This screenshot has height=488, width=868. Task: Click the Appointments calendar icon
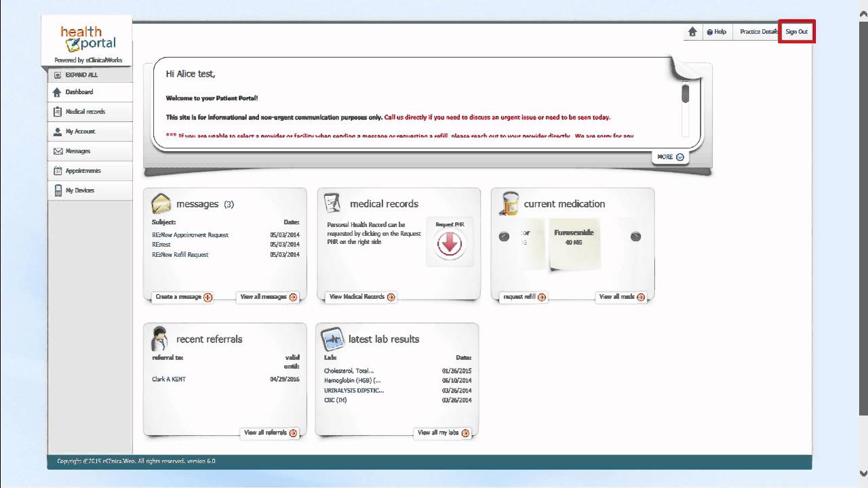58,171
